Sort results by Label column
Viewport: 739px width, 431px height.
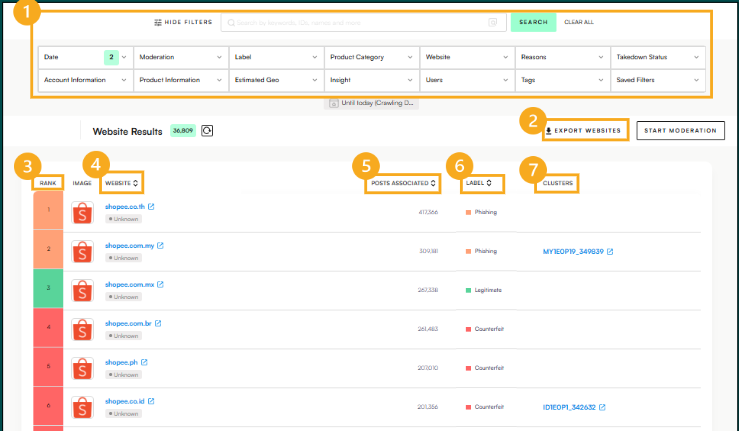[488, 183]
